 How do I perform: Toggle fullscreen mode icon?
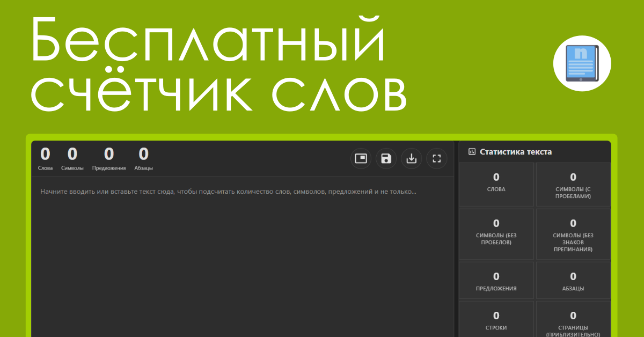pos(437,158)
